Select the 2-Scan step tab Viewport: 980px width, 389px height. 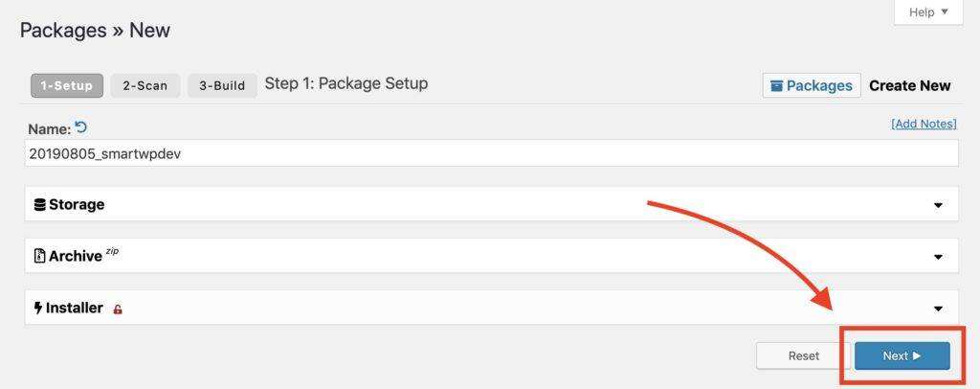(145, 85)
